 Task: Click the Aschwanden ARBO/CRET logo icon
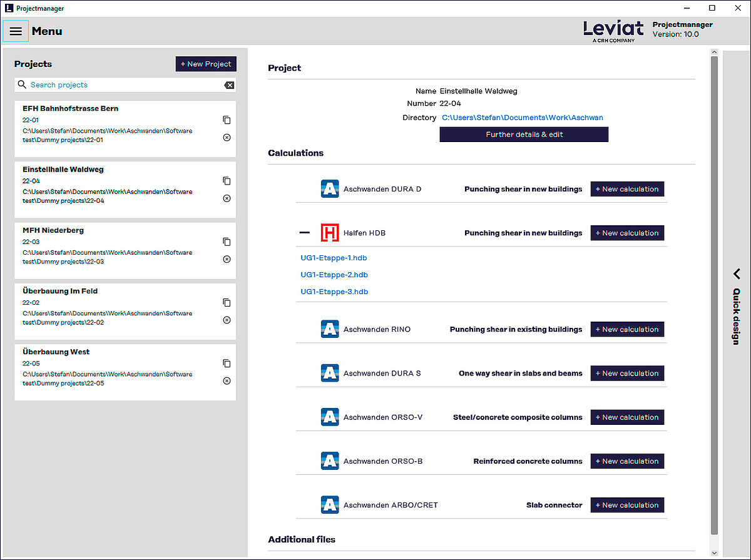coord(330,505)
